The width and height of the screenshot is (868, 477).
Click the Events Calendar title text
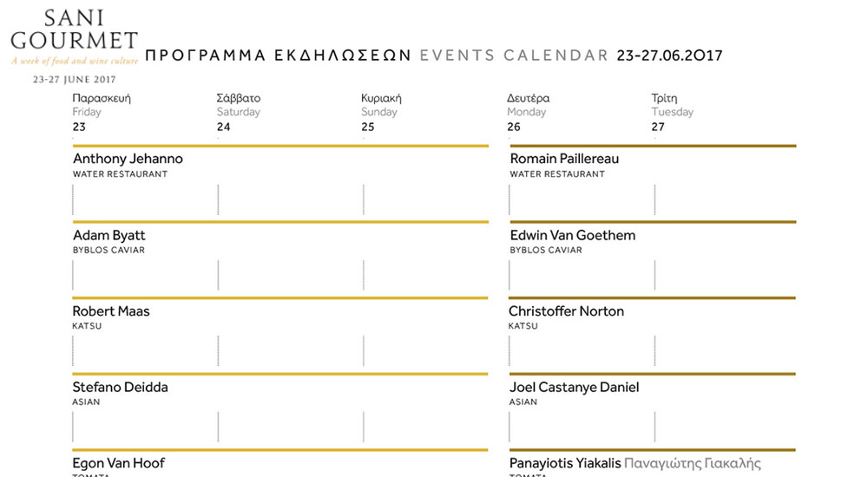(514, 56)
